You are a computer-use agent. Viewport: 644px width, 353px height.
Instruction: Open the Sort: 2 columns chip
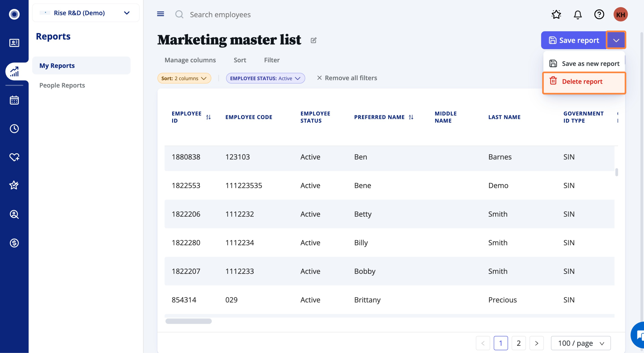tap(184, 78)
